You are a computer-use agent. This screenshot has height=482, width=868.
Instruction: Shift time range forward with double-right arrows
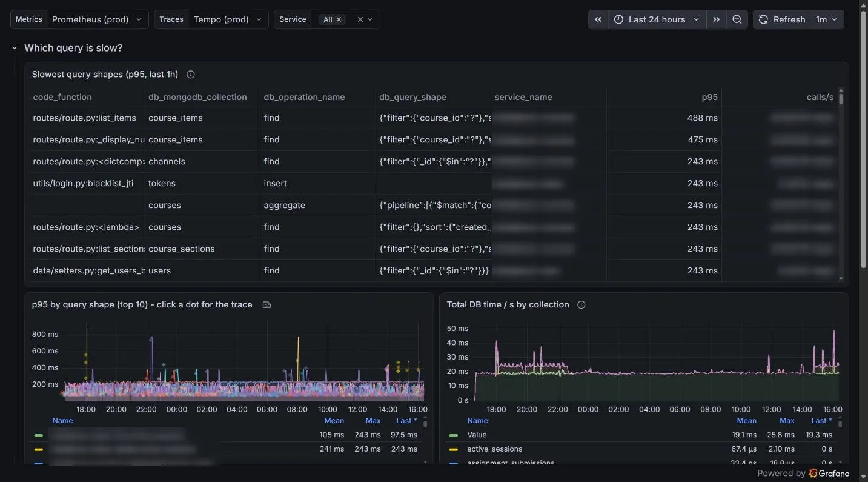coord(716,19)
